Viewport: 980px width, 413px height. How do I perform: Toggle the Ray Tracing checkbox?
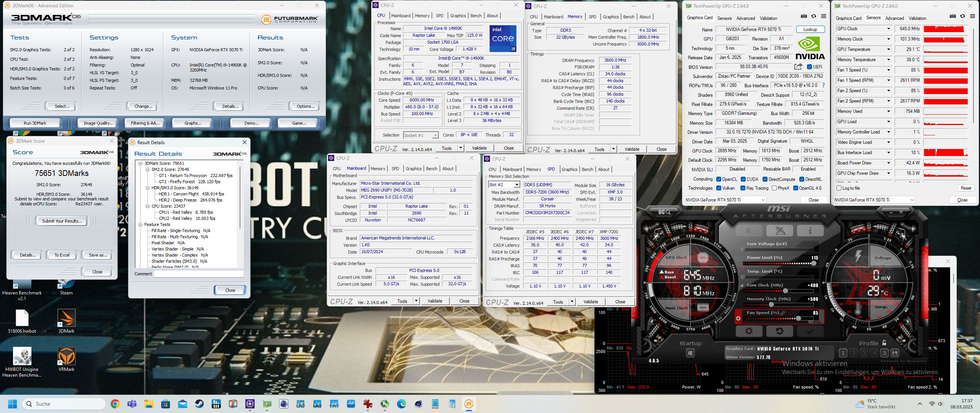pyautogui.click(x=743, y=188)
